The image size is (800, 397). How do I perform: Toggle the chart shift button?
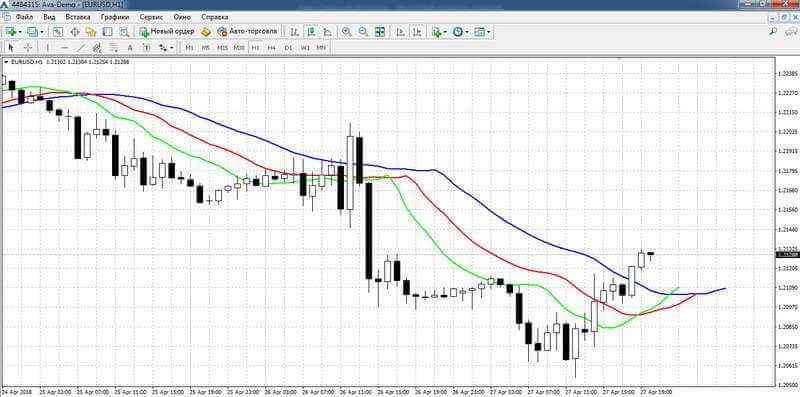(417, 32)
